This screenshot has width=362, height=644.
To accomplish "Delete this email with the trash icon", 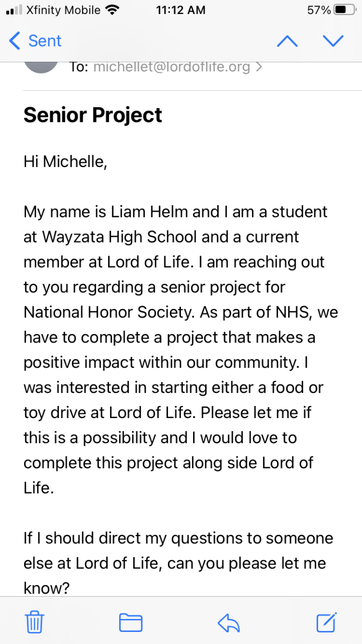I will [x=35, y=623].
